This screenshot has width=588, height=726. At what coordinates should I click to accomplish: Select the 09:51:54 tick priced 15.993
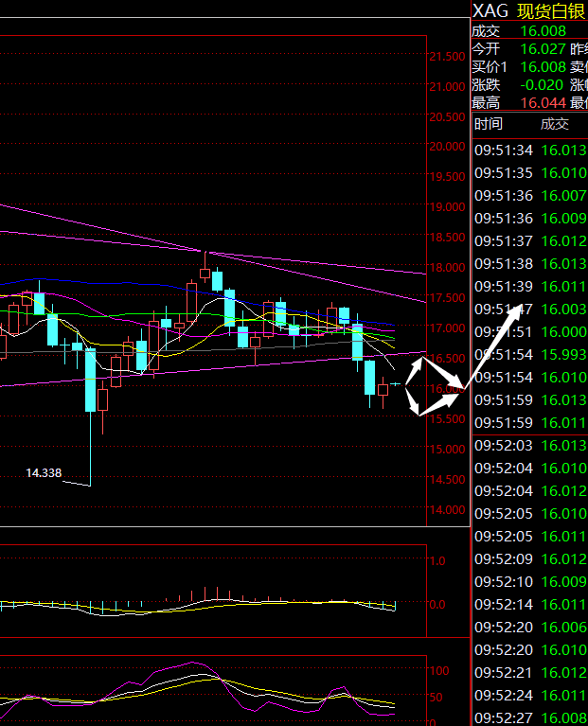[x=529, y=354]
